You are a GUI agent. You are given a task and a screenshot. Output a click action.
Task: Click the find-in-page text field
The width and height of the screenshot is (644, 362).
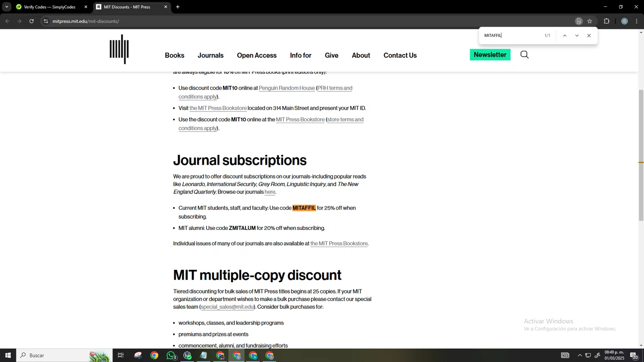(512, 36)
